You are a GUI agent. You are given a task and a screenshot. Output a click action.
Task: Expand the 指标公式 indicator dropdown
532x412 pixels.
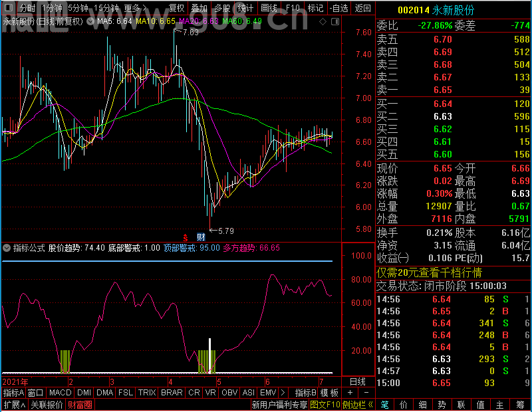click(x=7, y=248)
